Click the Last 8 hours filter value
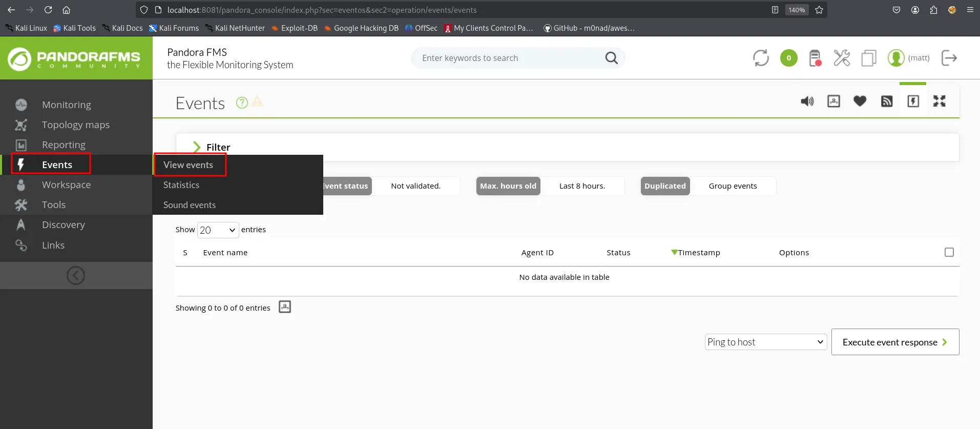 click(x=582, y=186)
